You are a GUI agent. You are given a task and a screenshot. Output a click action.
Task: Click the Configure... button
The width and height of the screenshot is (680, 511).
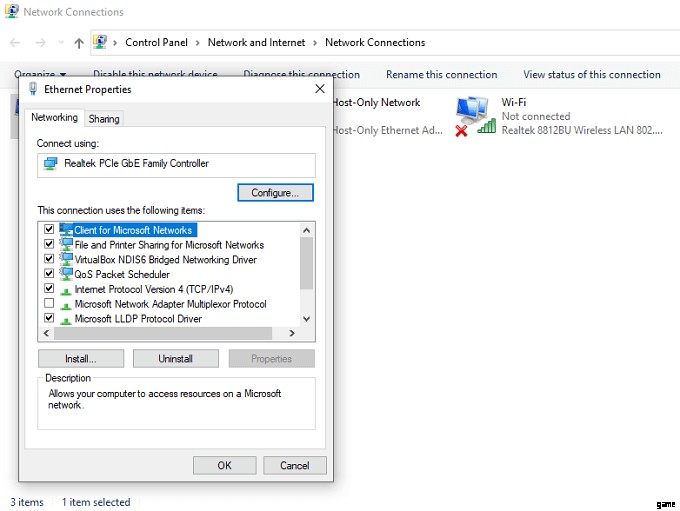tap(275, 192)
